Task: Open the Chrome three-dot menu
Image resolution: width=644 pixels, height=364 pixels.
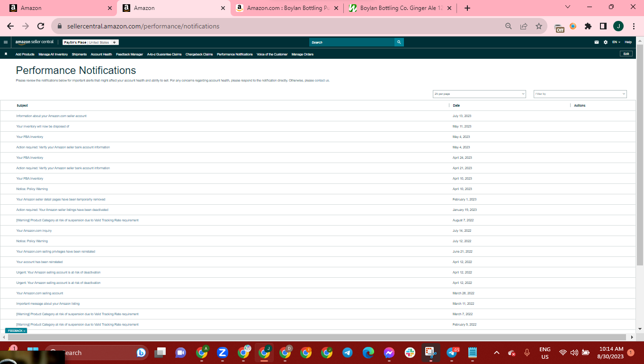Action: 634,26
